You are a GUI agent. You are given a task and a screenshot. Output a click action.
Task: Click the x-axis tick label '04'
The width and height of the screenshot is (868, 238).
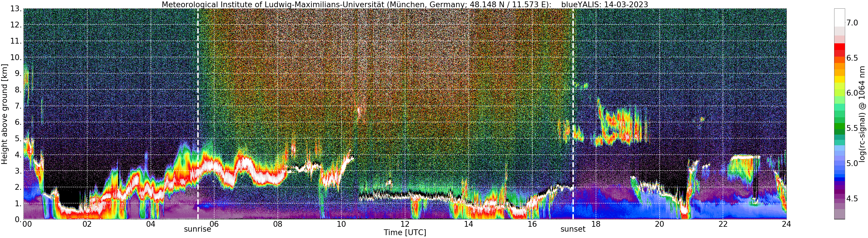[x=151, y=224]
